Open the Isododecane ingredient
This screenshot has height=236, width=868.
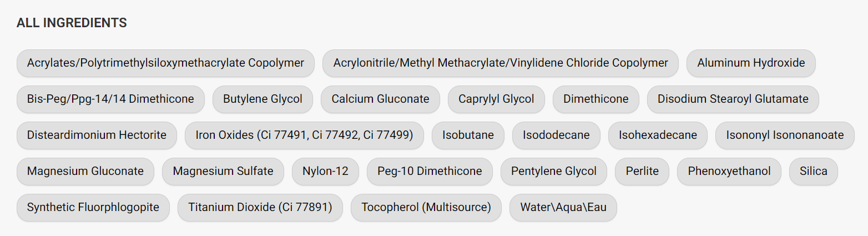(556, 135)
